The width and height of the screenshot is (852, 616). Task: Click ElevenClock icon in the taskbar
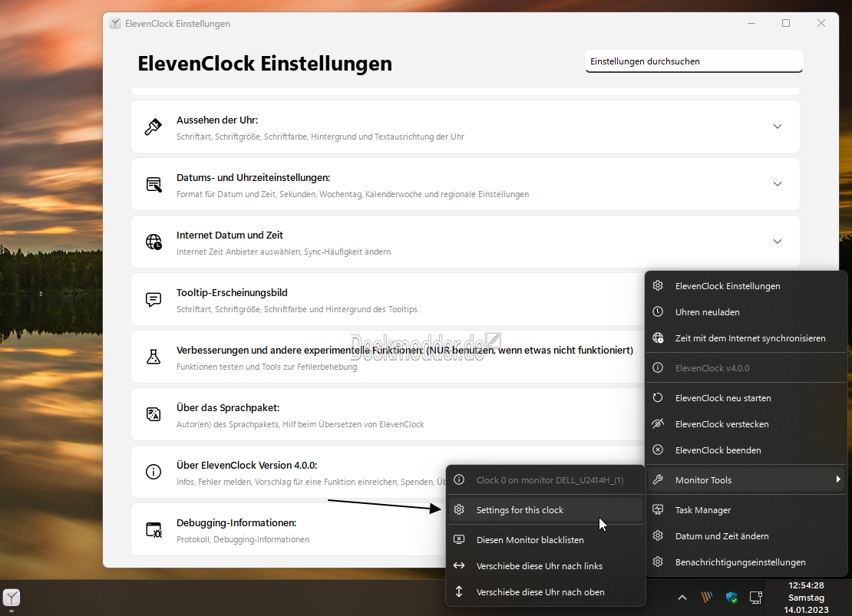pyautogui.click(x=12, y=598)
